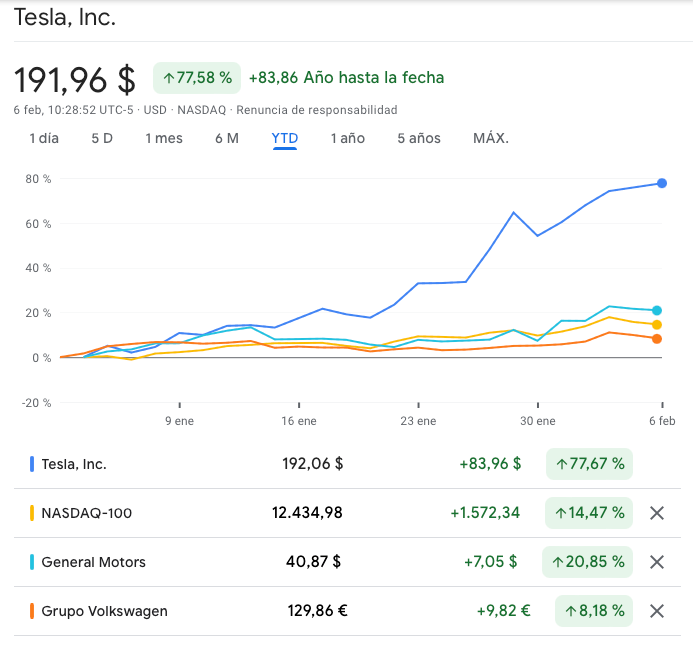Click the NASDAQ-100 row name
The image size is (693, 645).
pos(86,513)
